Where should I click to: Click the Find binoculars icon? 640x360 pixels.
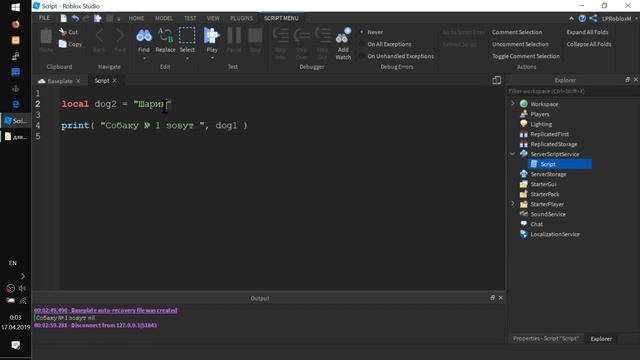[144, 36]
